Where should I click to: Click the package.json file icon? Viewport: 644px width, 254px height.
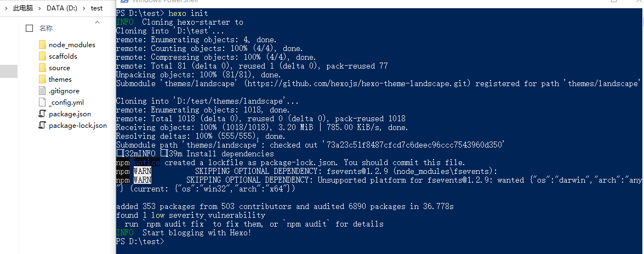(x=42, y=114)
